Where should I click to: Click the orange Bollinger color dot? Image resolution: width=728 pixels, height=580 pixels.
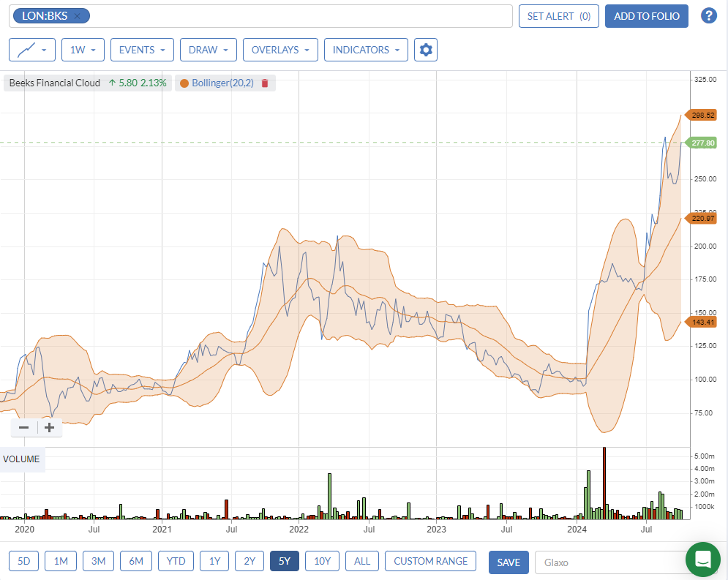(184, 83)
